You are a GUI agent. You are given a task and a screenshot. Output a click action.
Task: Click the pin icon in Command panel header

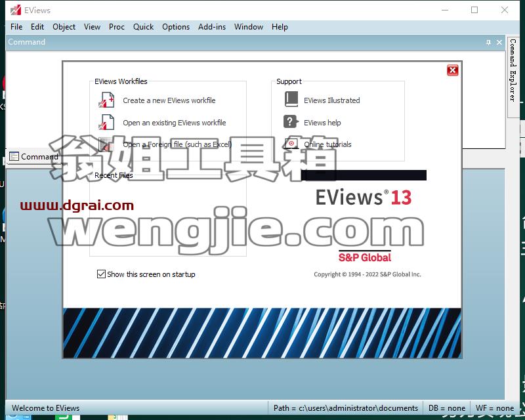point(488,42)
